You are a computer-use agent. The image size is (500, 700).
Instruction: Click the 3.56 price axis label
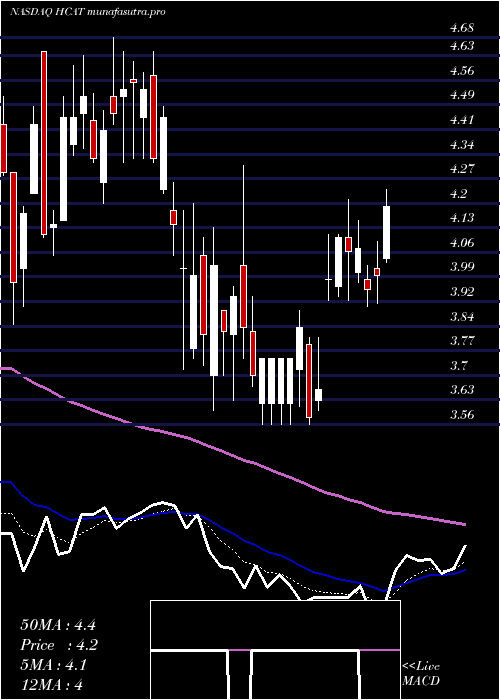tap(461, 415)
